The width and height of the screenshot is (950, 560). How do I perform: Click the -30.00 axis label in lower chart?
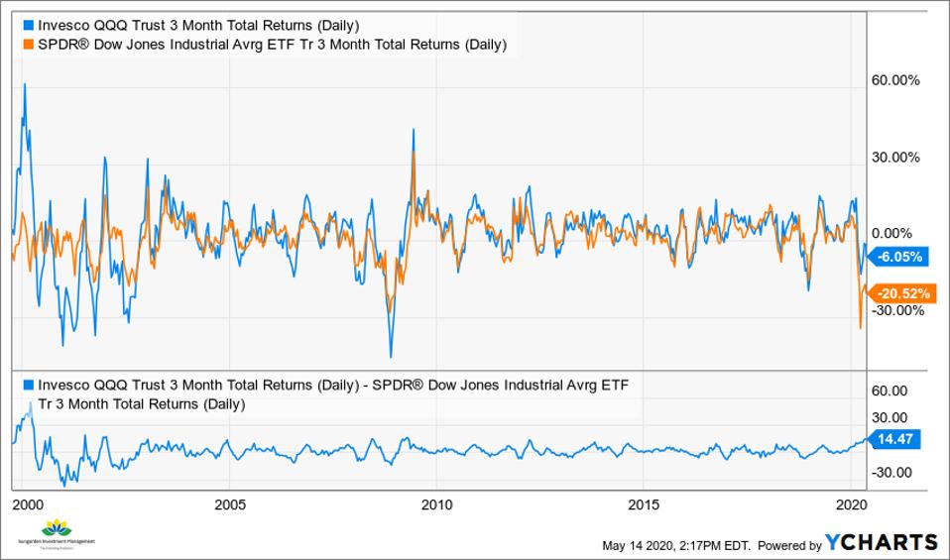click(x=891, y=472)
